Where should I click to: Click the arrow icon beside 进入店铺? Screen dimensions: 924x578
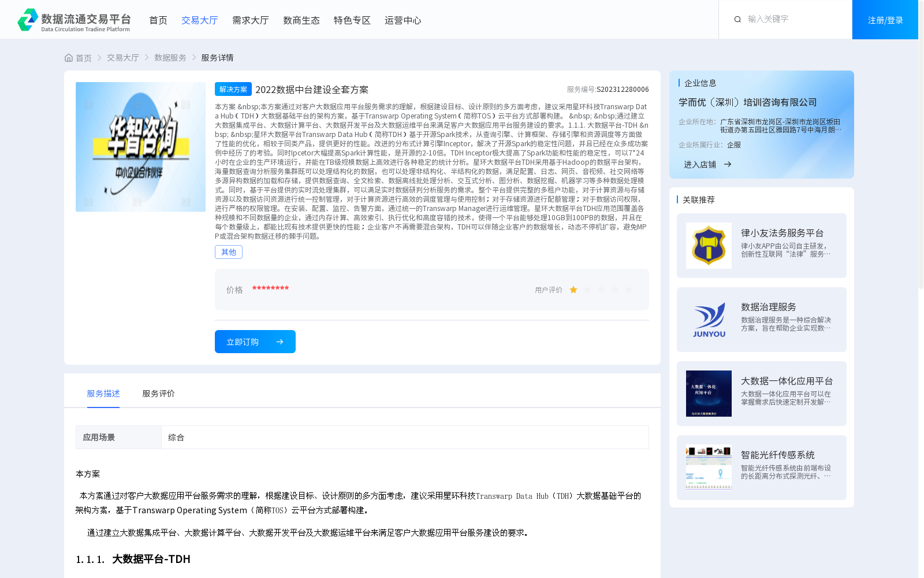[728, 165]
